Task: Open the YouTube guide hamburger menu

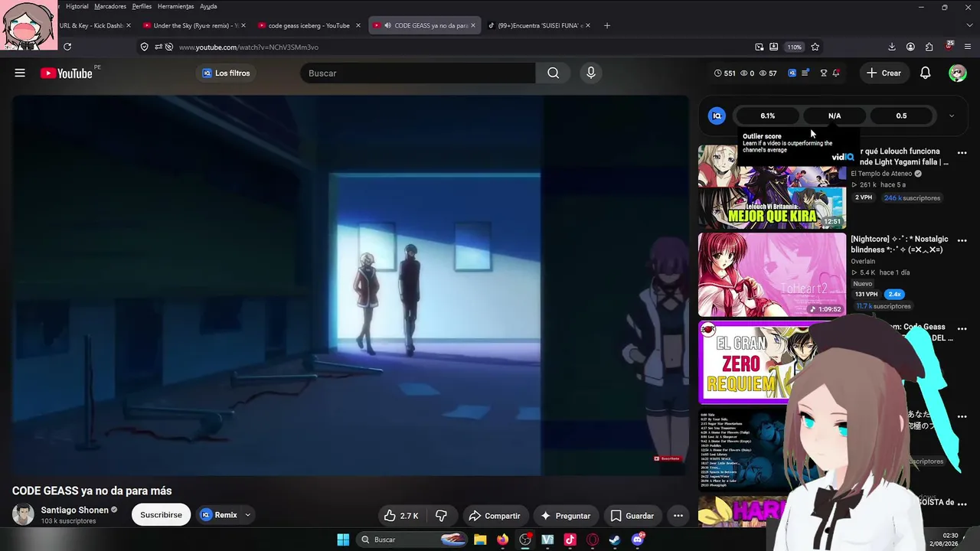Action: pyautogui.click(x=20, y=73)
